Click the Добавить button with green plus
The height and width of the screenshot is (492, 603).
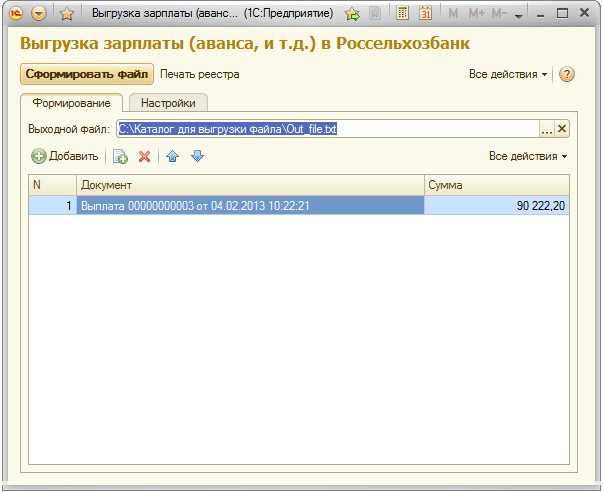[x=65, y=156]
